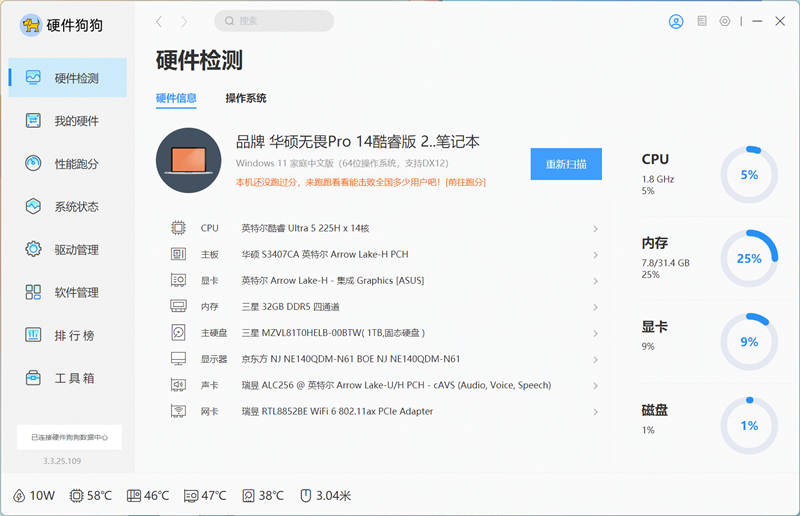Click the 重新扫描 button

coord(566,164)
